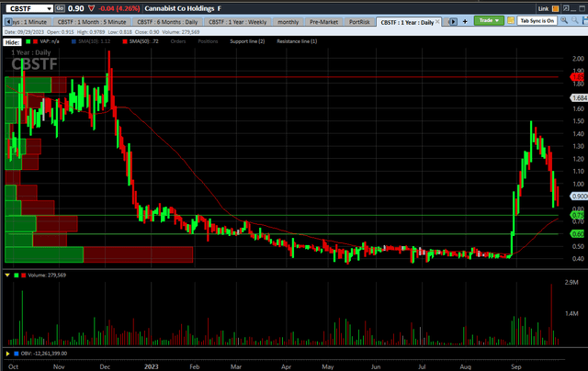The image size is (588, 371).
Task: Select the 0.60 support price marker
Action: pos(578,234)
